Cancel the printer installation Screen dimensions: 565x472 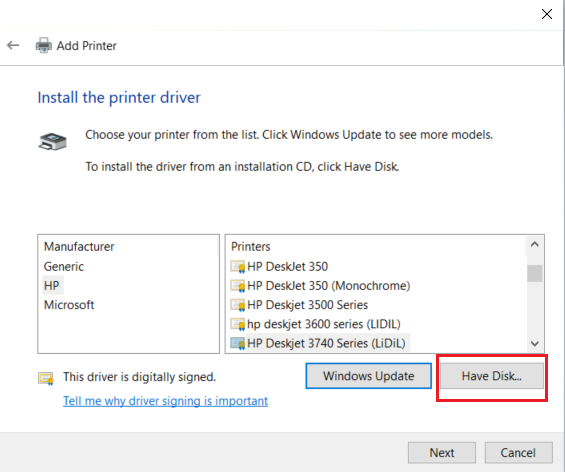(519, 453)
